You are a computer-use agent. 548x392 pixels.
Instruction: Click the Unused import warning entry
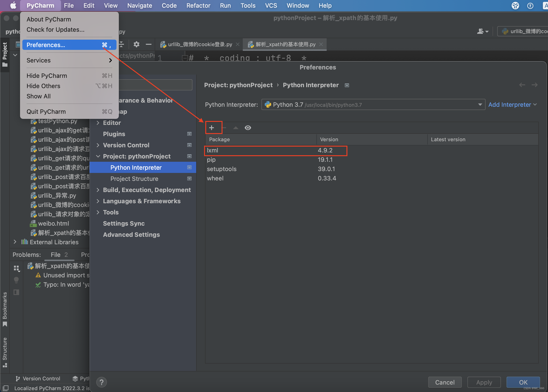pos(62,275)
